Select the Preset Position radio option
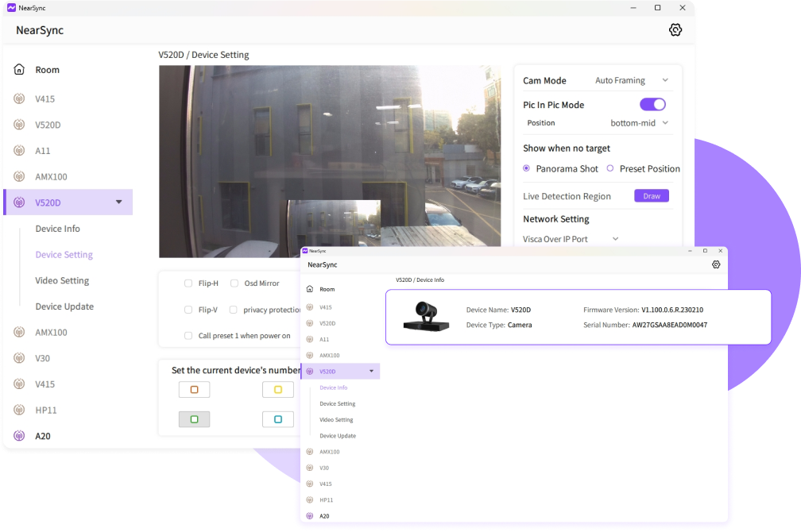This screenshot has width=801, height=532. click(x=610, y=168)
